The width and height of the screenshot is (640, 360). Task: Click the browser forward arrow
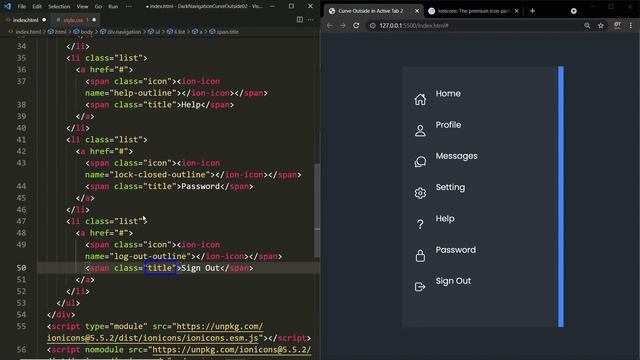click(343, 25)
